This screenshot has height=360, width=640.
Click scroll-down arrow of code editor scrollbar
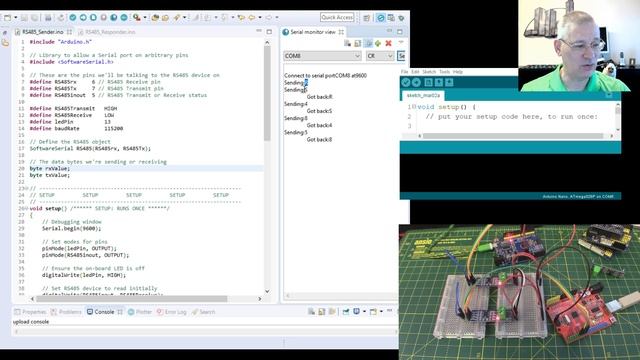pos(267,291)
